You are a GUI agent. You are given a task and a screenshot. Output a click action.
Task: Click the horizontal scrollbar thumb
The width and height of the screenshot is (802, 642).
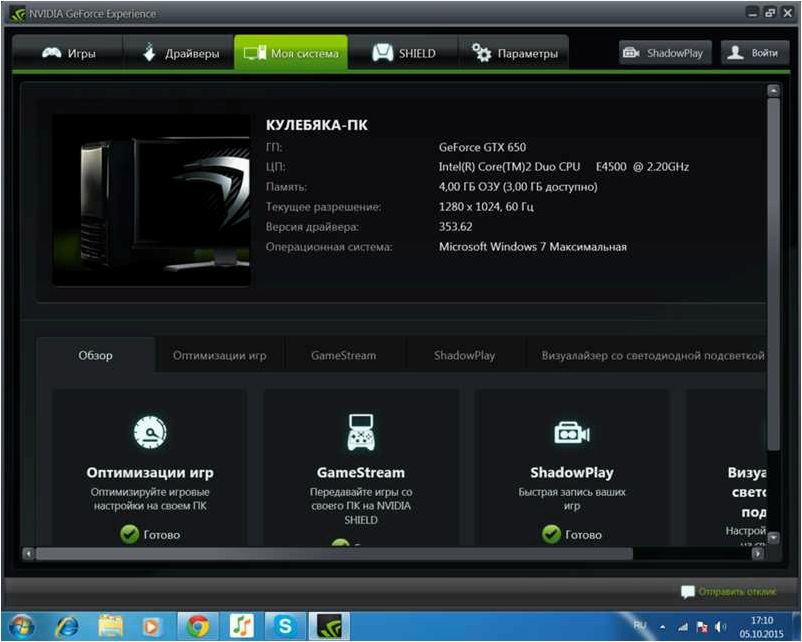point(334,553)
